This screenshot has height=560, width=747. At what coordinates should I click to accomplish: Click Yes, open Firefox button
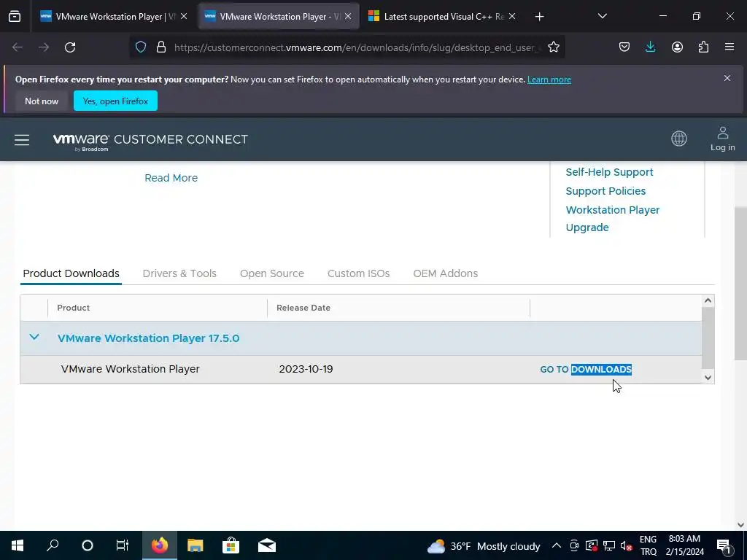(x=115, y=101)
